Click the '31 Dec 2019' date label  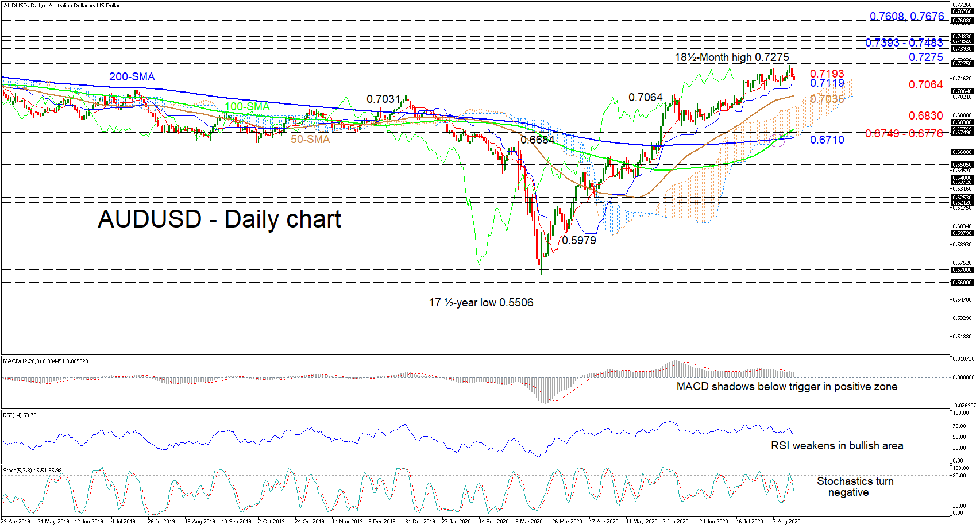[x=420, y=522]
